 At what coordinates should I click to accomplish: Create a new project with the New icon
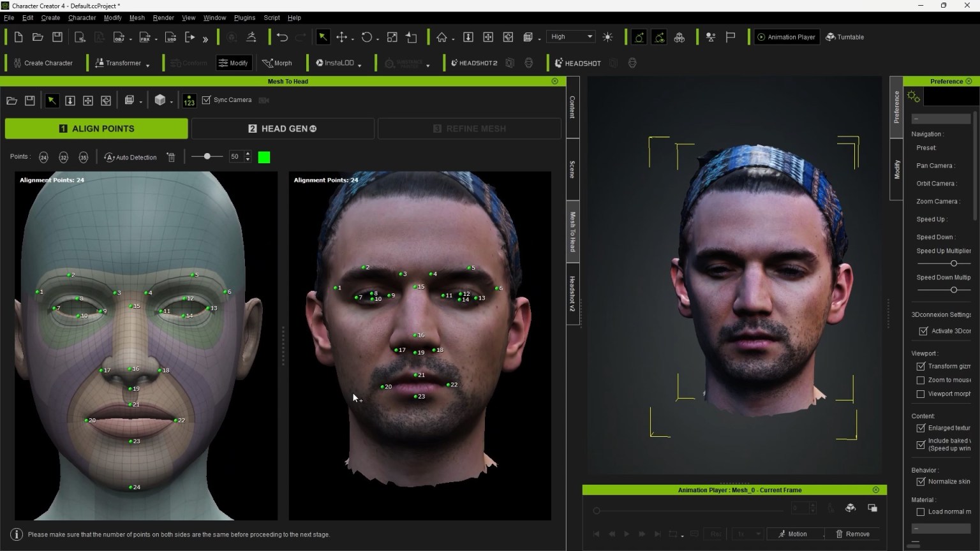19,37
